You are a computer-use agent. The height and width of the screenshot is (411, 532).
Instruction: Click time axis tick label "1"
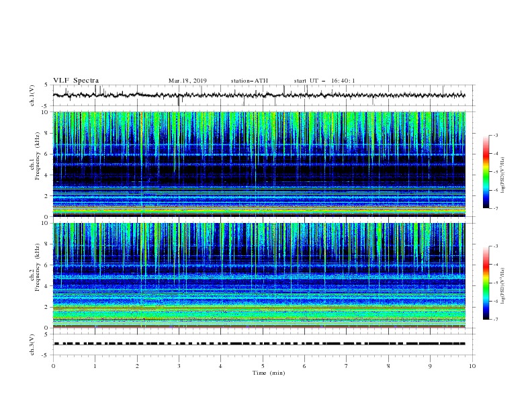pyautogui.click(x=95, y=366)
